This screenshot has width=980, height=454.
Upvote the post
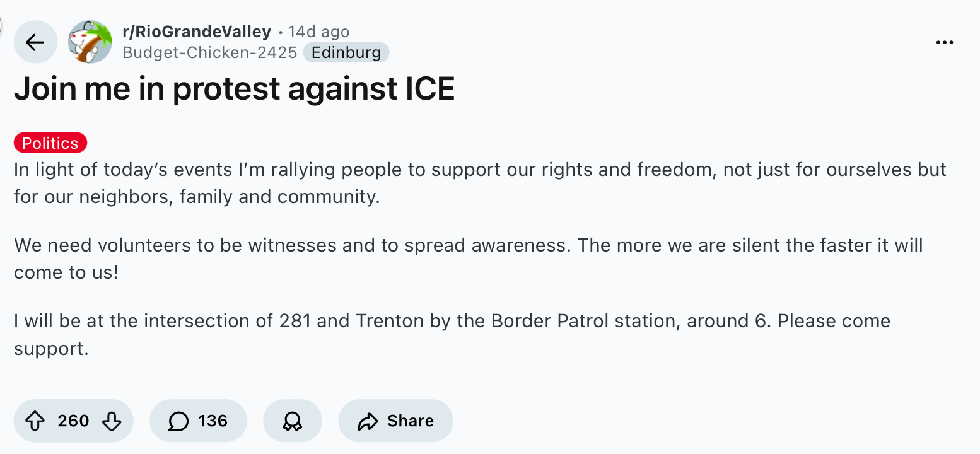click(35, 421)
